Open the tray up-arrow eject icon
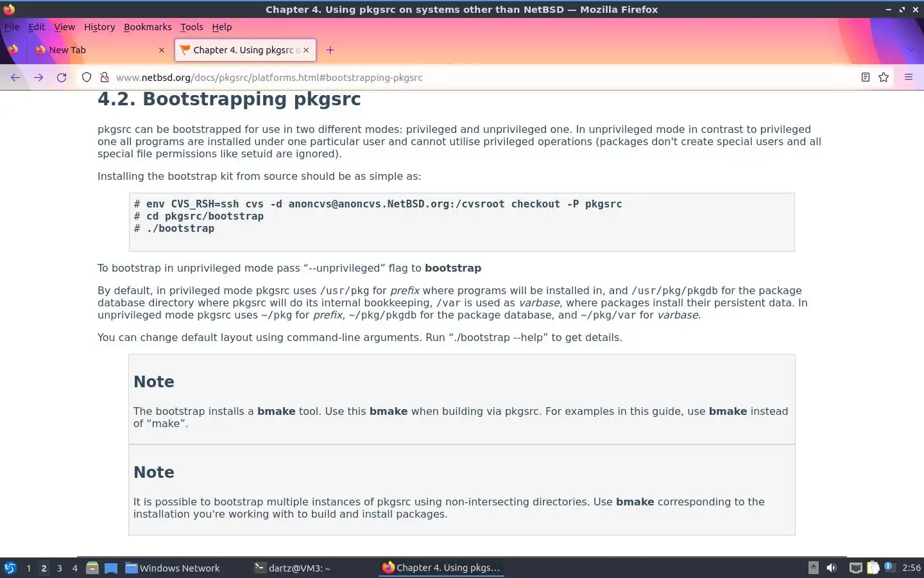 click(813, 567)
